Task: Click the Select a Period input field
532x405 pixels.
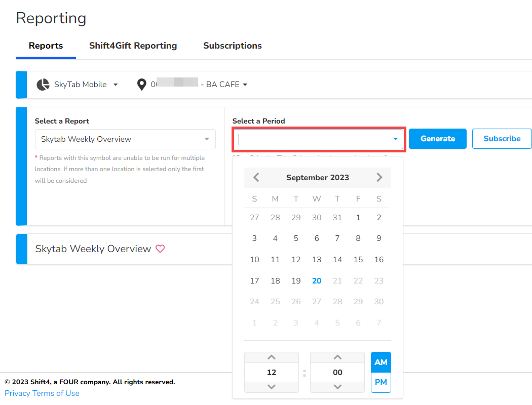Action: coord(313,139)
